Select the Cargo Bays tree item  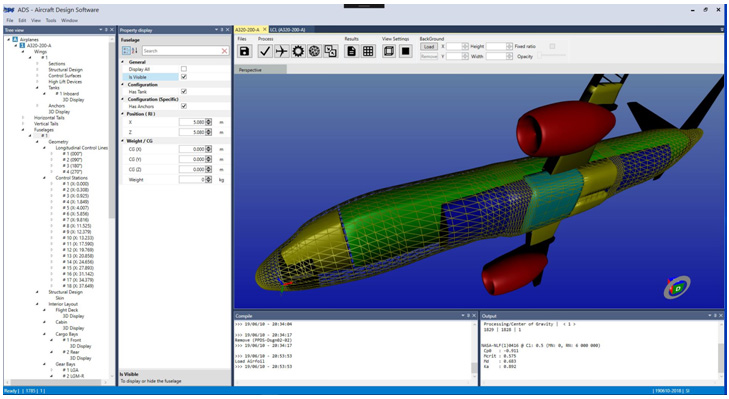tap(67, 334)
